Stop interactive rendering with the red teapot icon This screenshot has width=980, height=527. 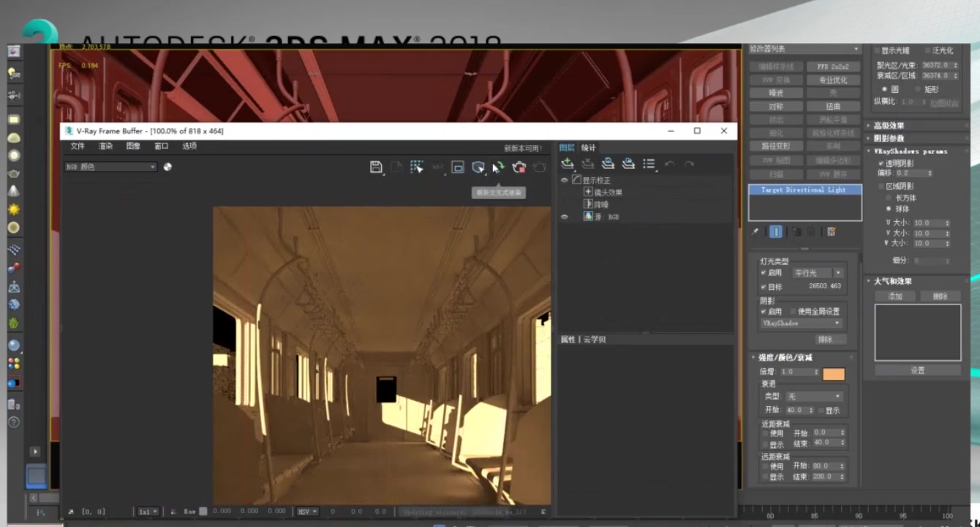(x=519, y=167)
